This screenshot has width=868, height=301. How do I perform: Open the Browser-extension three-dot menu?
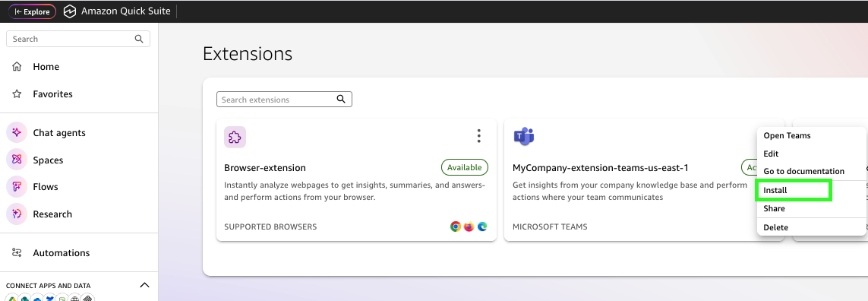coord(479,136)
